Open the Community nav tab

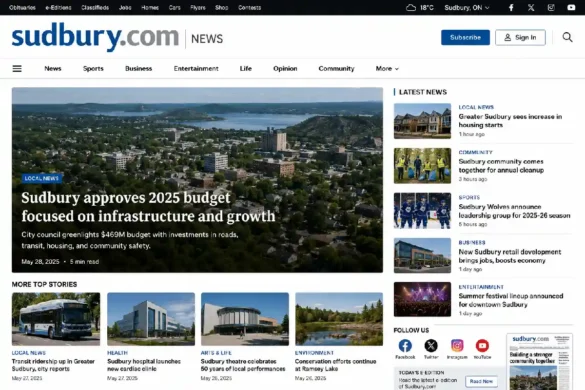click(x=336, y=69)
